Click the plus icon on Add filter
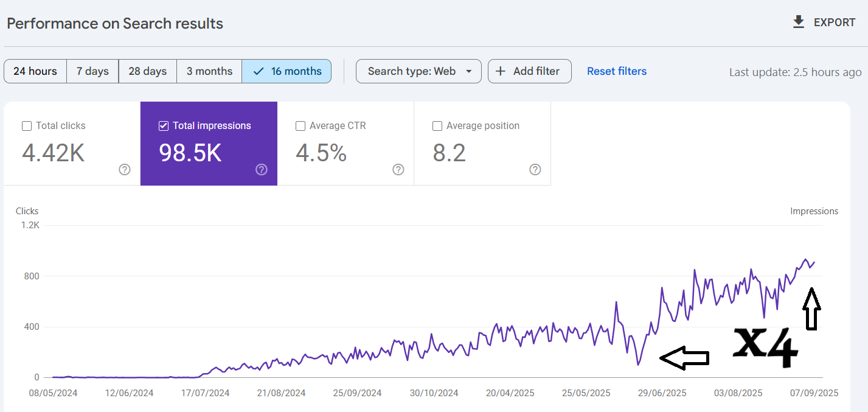Image resolution: width=868 pixels, height=412 pixels. 501,71
